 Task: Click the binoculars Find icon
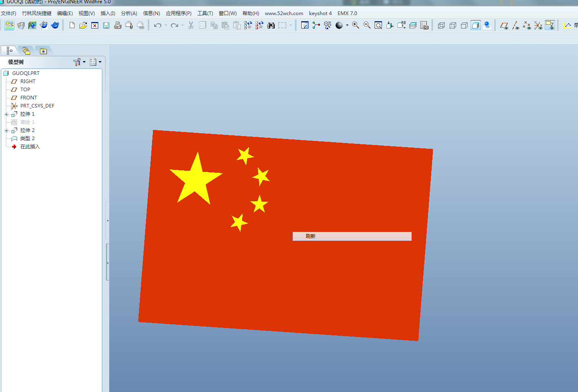(271, 25)
